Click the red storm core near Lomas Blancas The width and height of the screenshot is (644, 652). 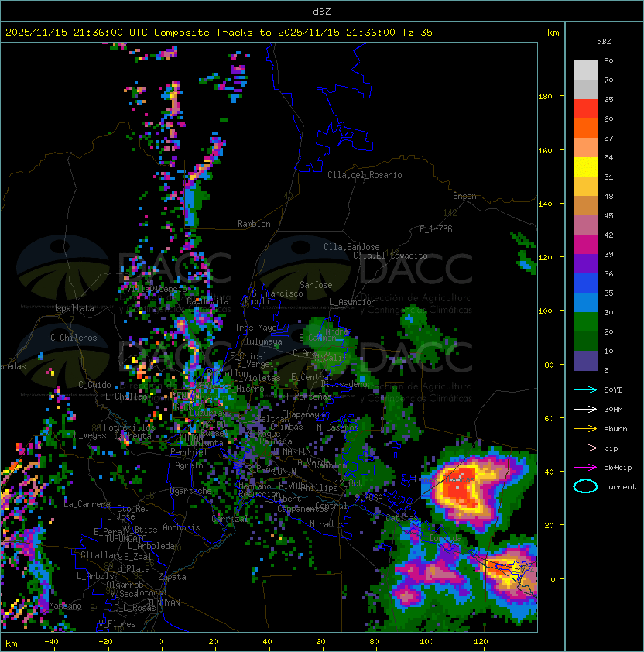[457, 486]
